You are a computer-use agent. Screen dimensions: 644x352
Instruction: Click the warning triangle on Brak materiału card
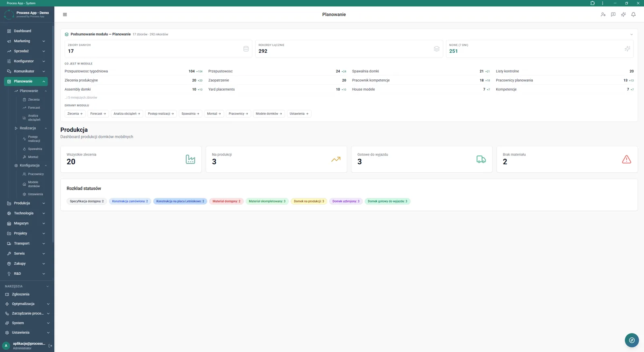(x=627, y=159)
